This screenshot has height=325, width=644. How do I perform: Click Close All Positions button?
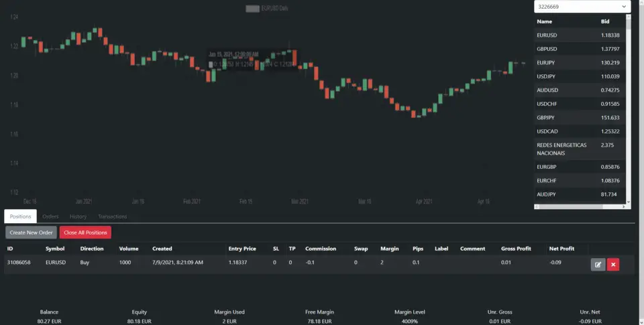click(85, 233)
